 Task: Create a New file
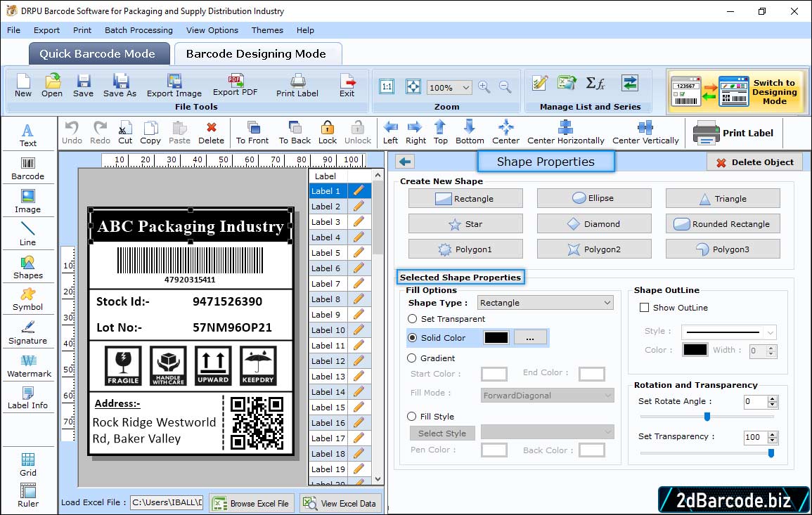(23, 86)
